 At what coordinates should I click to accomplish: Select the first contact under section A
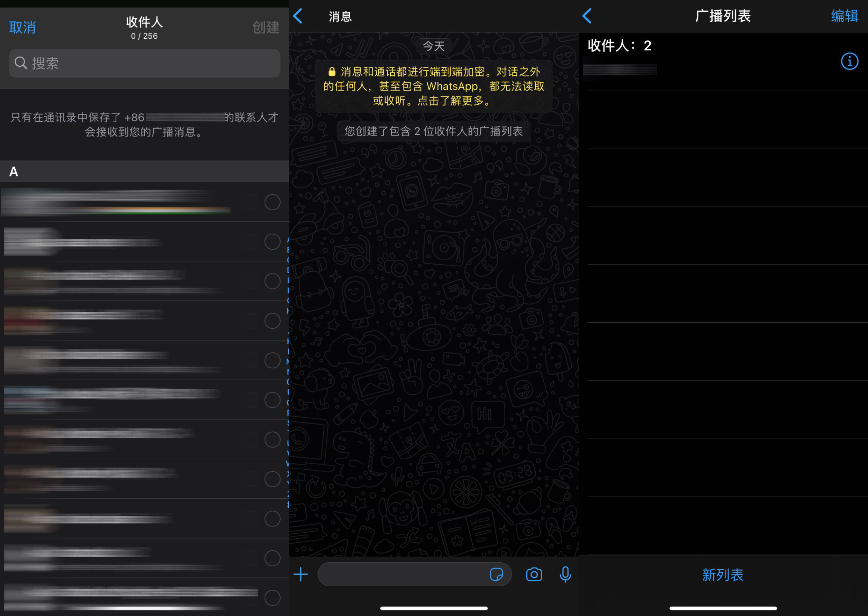273,202
